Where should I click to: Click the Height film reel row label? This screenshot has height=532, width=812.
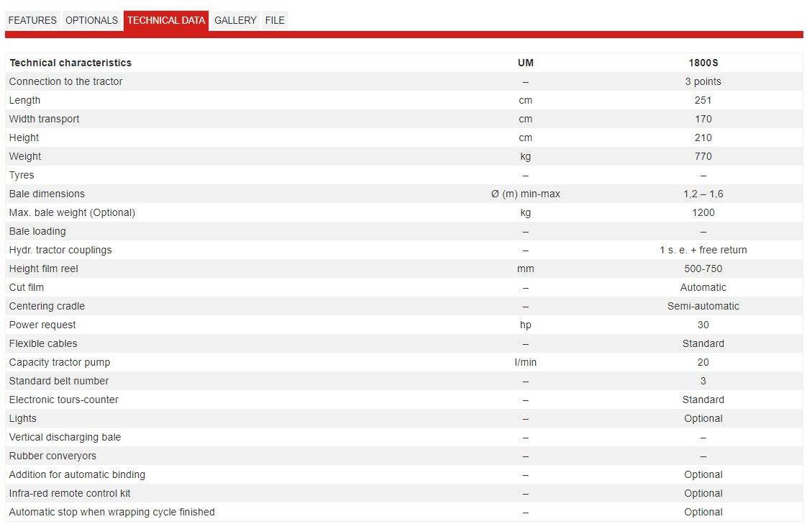click(x=43, y=269)
